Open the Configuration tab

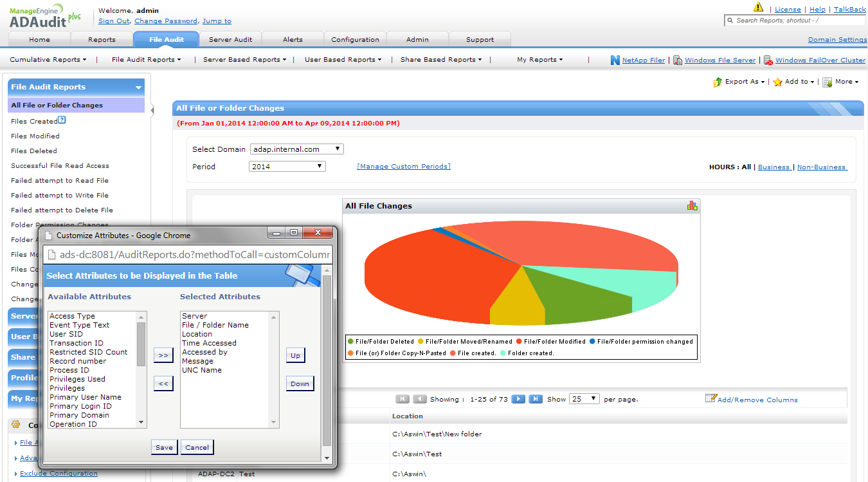pos(355,39)
